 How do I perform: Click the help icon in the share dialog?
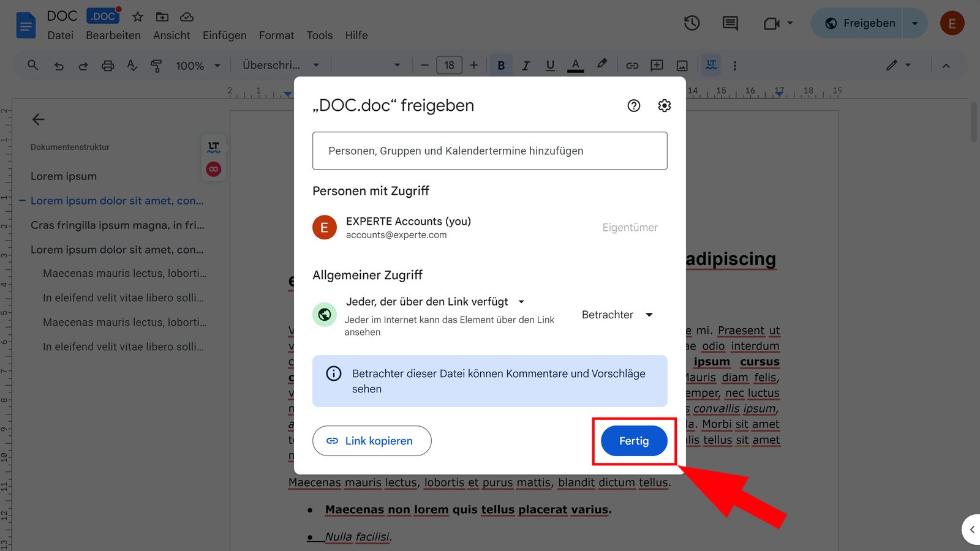point(633,105)
